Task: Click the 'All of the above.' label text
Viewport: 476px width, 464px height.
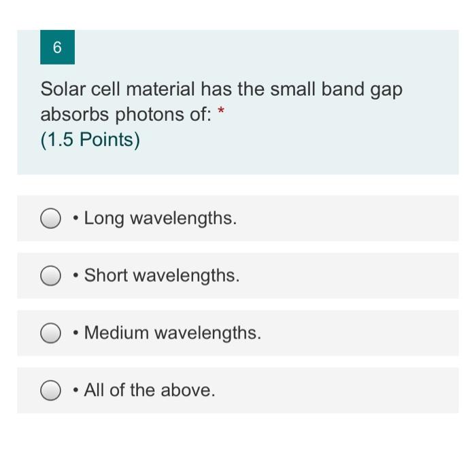Action: pos(150,390)
